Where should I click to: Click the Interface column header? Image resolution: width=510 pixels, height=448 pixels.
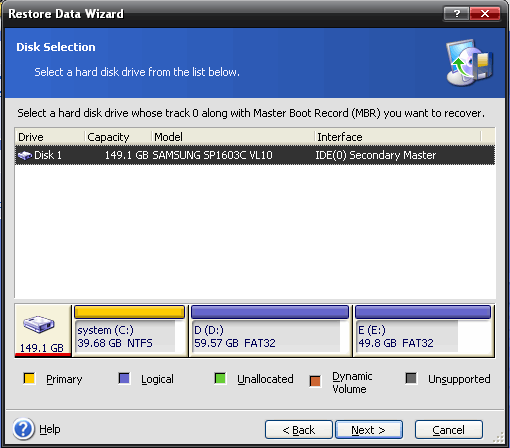pos(398,137)
